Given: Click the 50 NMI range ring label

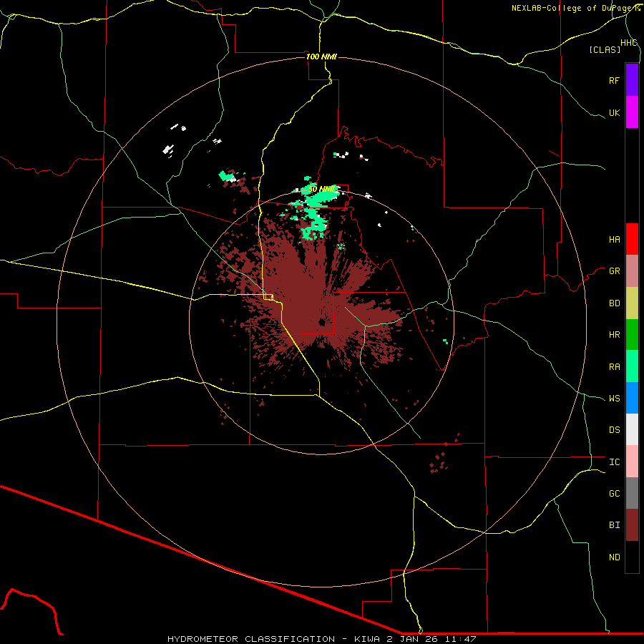Looking at the screenshot, I should [322, 190].
